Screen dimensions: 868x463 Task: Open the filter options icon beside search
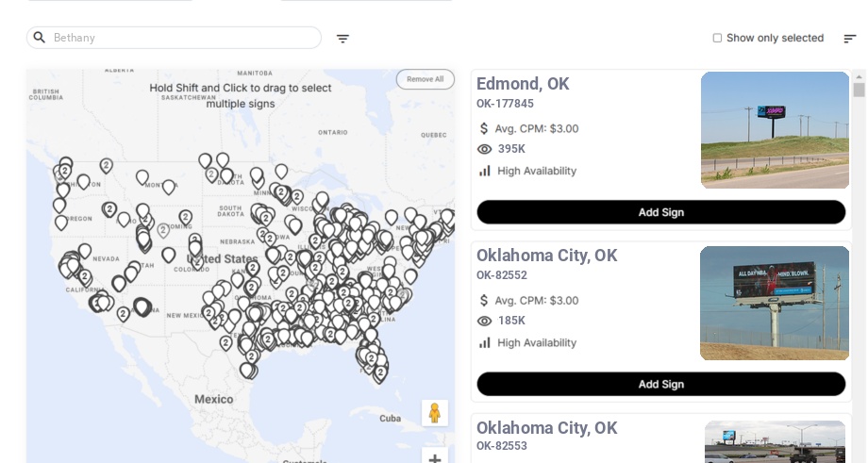[342, 39]
